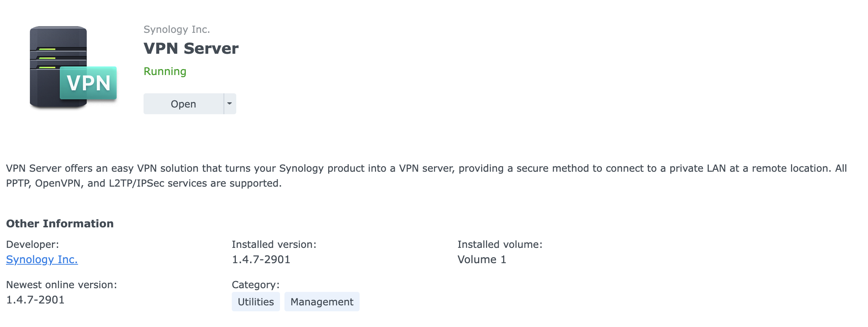Click the VPN Server title heading
This screenshot has width=868, height=327.
pos(191,49)
